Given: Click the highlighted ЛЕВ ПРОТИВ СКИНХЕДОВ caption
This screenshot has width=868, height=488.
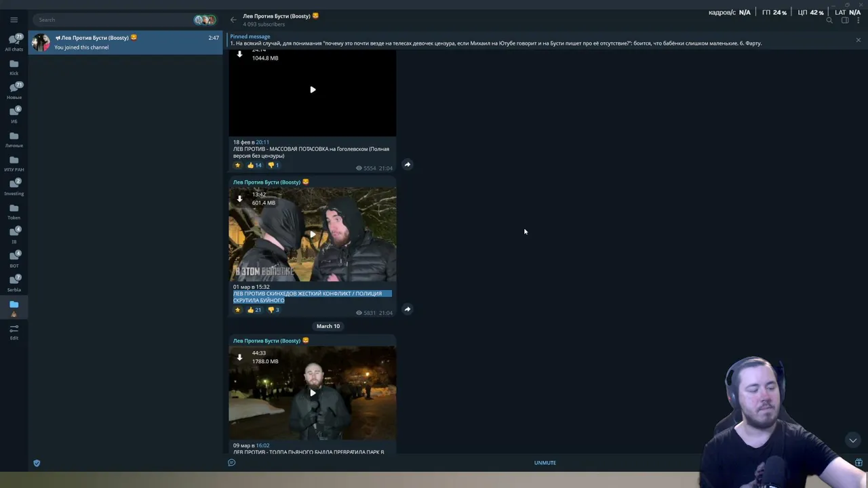Looking at the screenshot, I should coord(312,297).
